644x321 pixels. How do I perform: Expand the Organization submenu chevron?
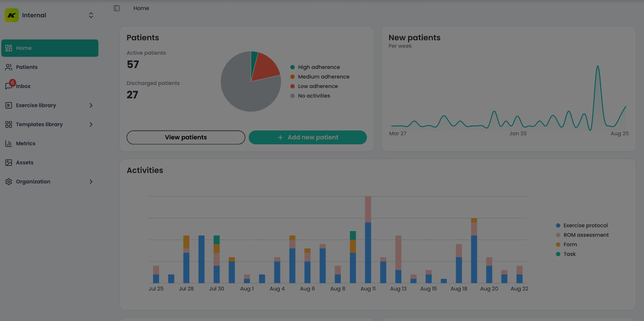[x=91, y=182]
